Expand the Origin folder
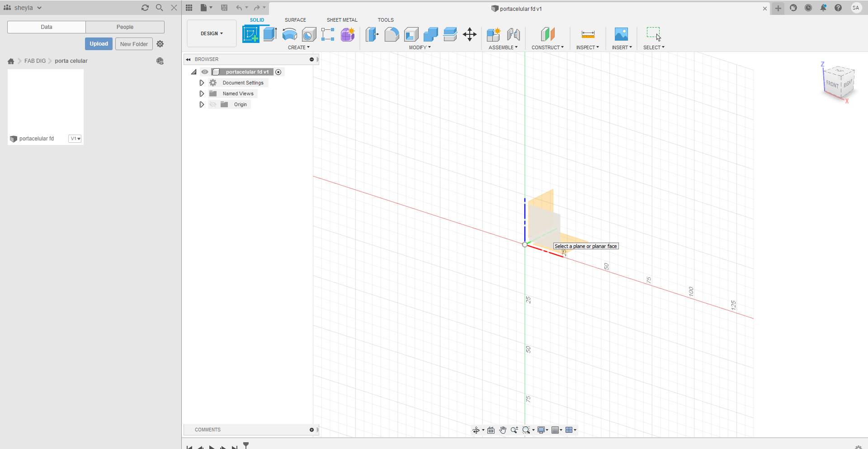The image size is (868, 449). 202,104
